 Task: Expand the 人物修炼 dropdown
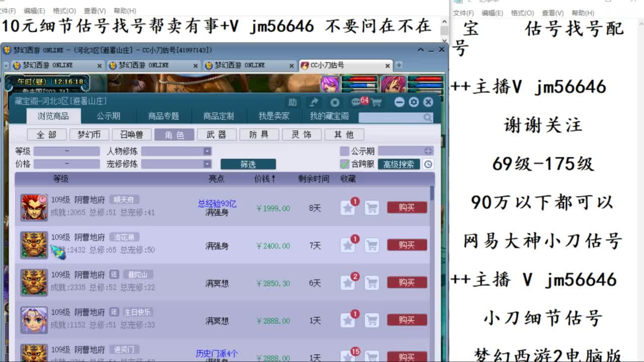207,151
